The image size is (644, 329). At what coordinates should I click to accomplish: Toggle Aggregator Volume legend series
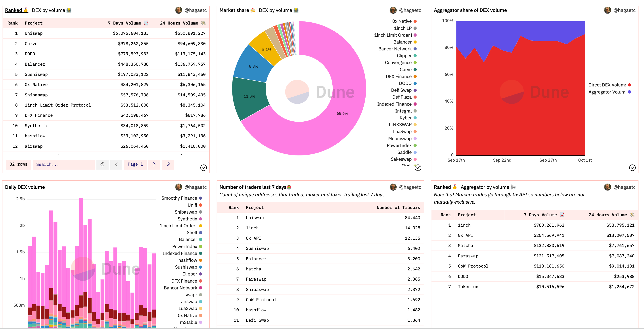[609, 92]
